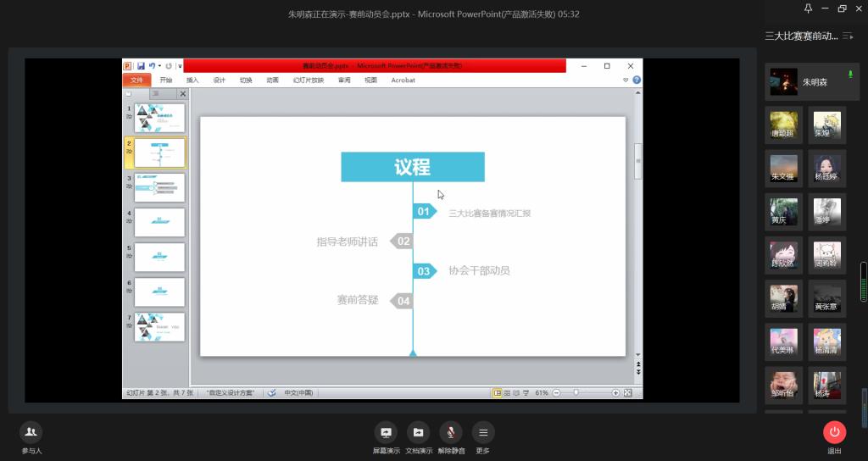Screen dimensions: 868x461
Task: Click the red 退出 exit button
Action: (834, 432)
